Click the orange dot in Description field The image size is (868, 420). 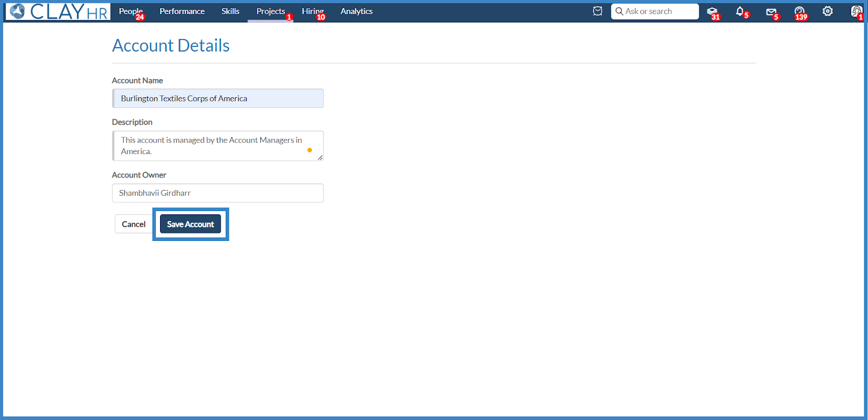click(x=310, y=150)
